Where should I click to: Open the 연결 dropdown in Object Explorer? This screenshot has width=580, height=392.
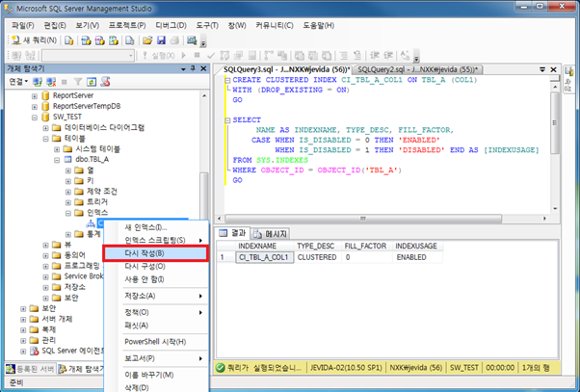pyautogui.click(x=18, y=82)
